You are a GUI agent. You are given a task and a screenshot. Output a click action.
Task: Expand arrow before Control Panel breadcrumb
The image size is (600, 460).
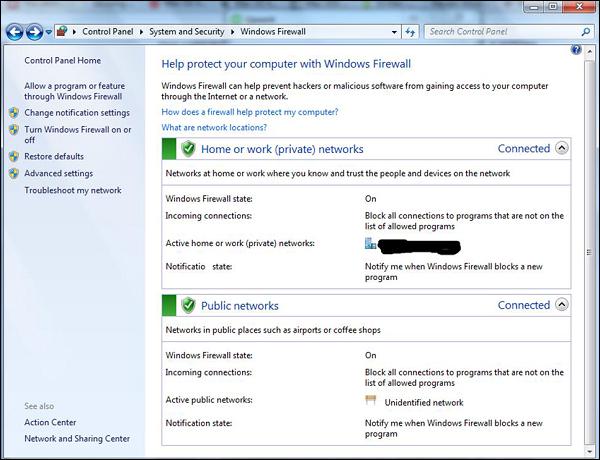coord(74,32)
